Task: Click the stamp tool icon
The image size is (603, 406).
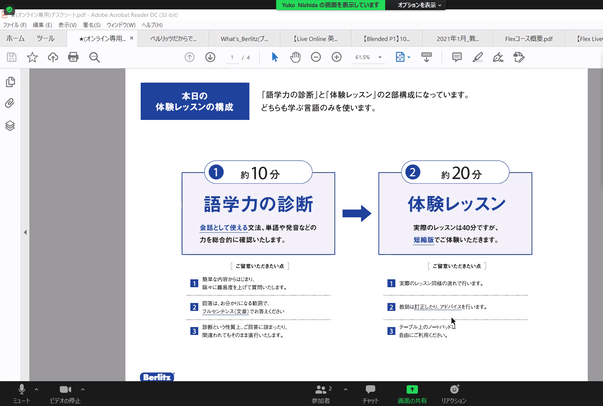Action: [x=519, y=57]
